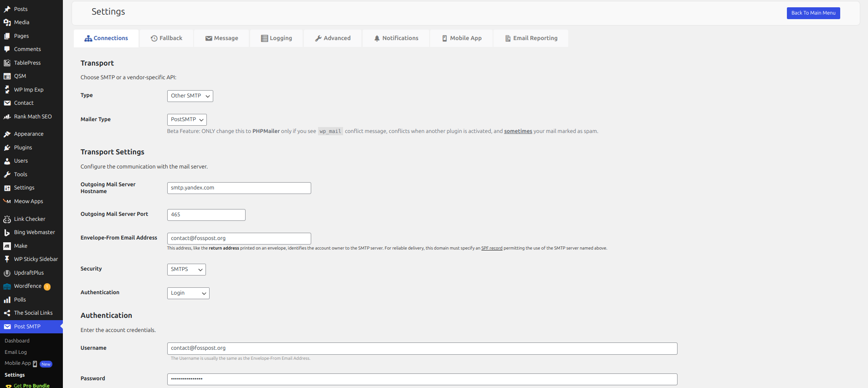Open the Mailer Type dropdown
Image resolution: width=868 pixels, height=388 pixels.
(187, 120)
